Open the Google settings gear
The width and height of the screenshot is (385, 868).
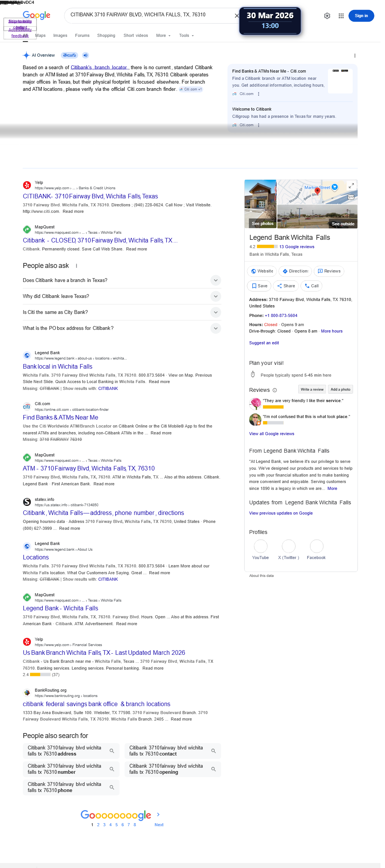pos(327,16)
